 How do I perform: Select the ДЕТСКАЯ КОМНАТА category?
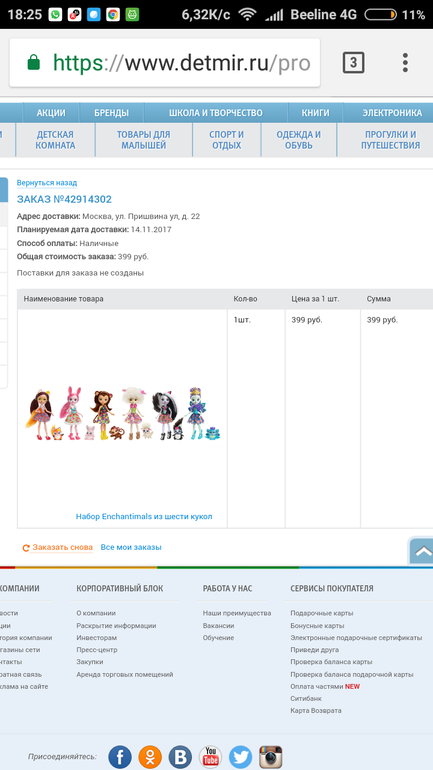(55, 140)
